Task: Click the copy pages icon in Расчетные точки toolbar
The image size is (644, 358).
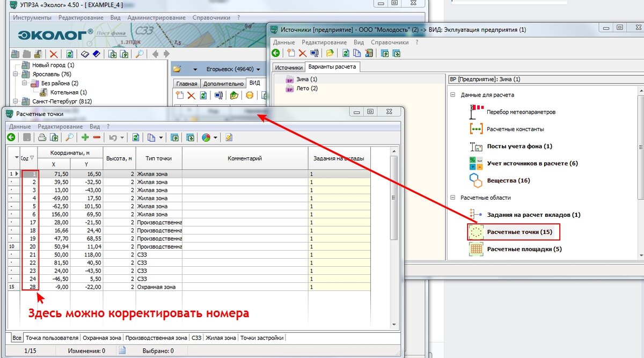Action: click(x=151, y=137)
